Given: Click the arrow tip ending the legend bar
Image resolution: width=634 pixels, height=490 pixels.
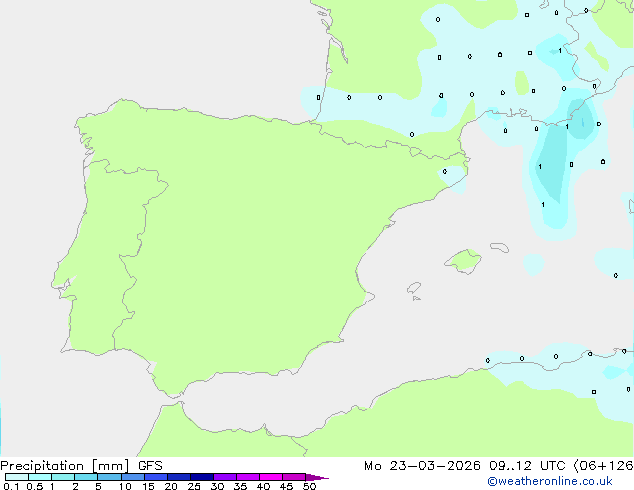Looking at the screenshot, I should point(317,477).
